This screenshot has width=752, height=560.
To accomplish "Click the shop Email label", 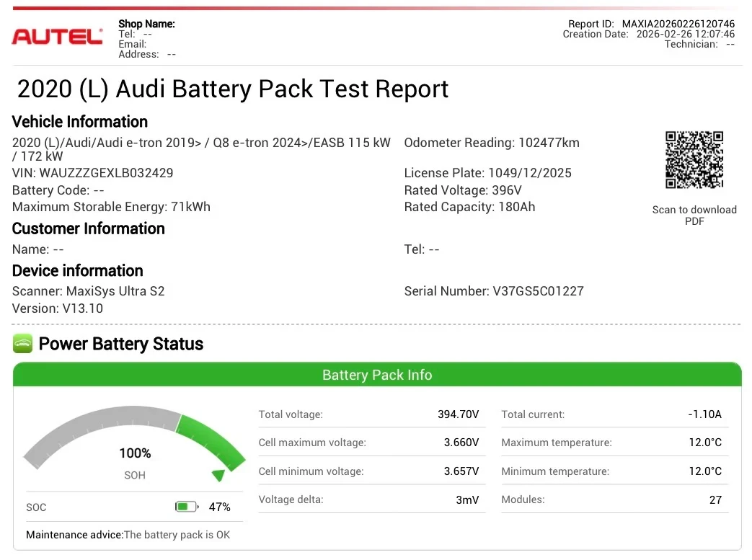I will pos(133,44).
